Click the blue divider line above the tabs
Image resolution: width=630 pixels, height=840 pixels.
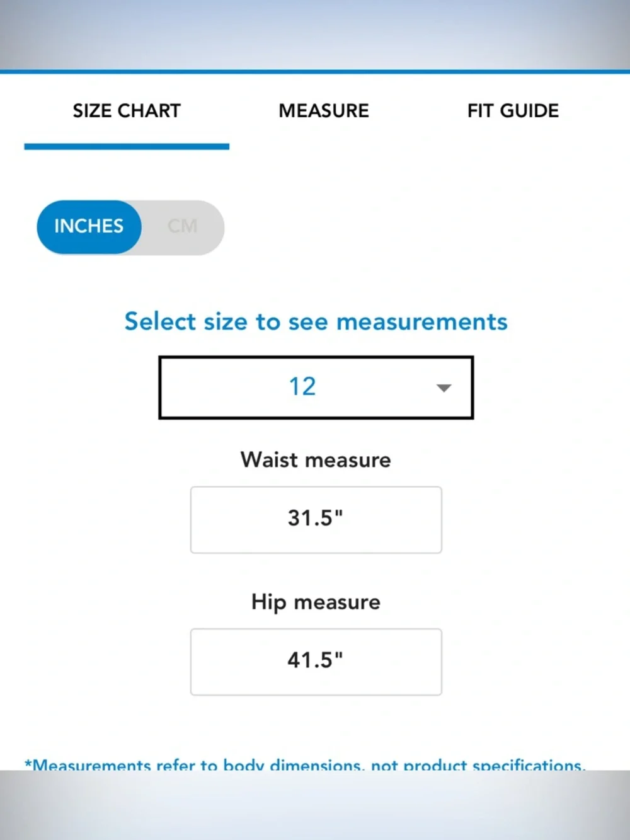tap(315, 72)
